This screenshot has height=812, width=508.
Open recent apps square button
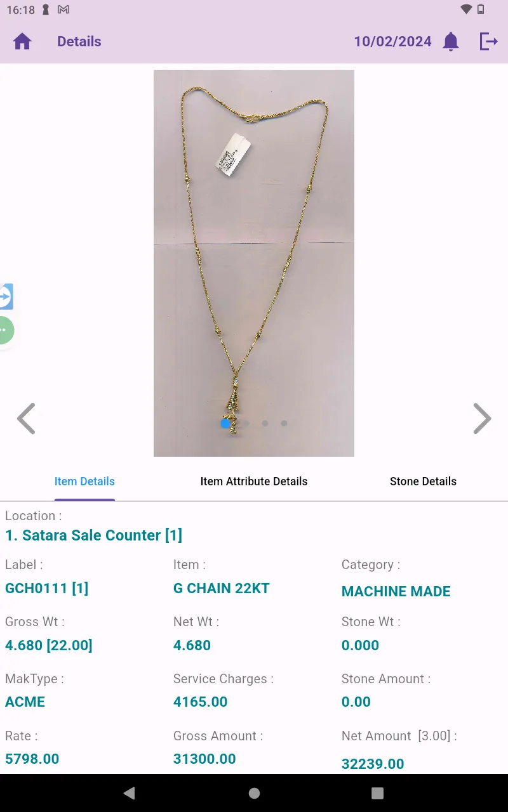(377, 793)
